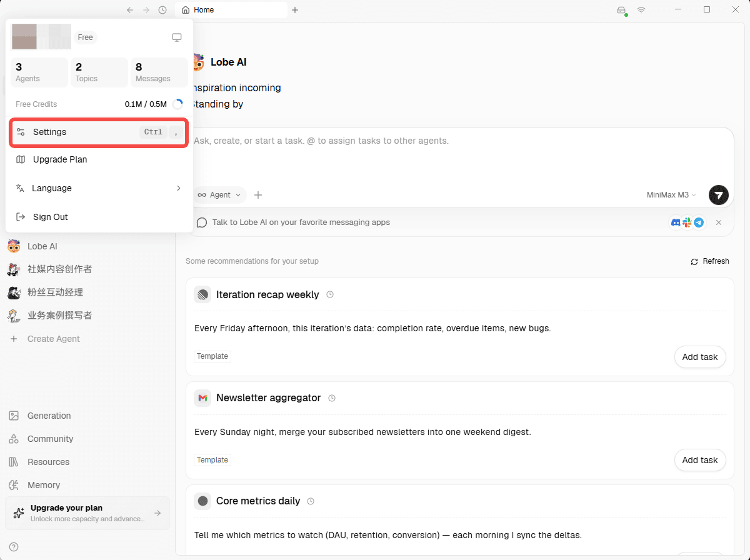
Task: Click Template tag under Newsletter aggregator
Action: (212, 460)
